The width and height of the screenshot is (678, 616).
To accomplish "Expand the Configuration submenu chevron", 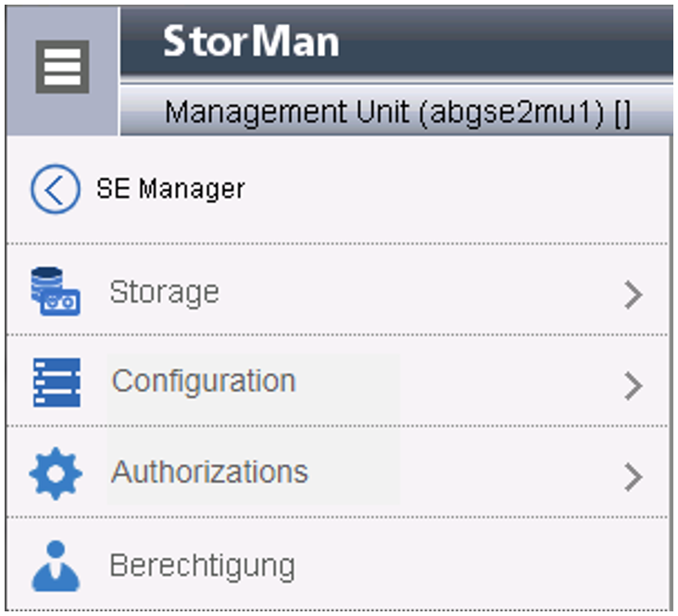I will (x=633, y=385).
